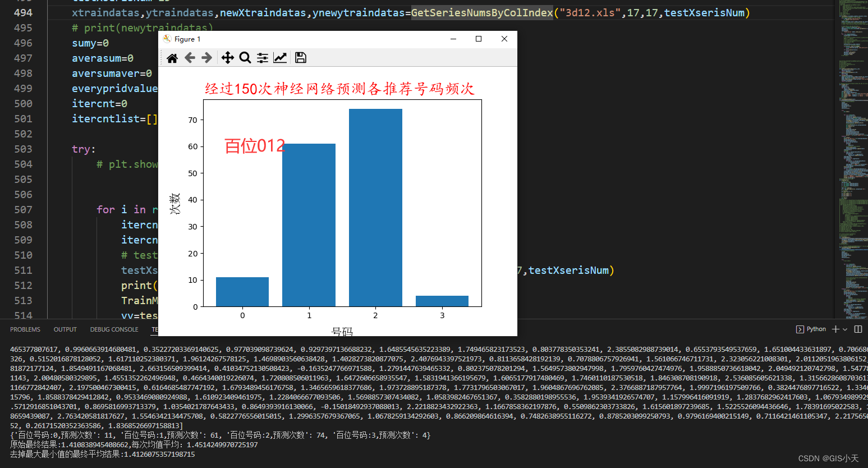Click the prediction counts dictionary output line
The height and width of the screenshot is (468, 868).
[220, 435]
